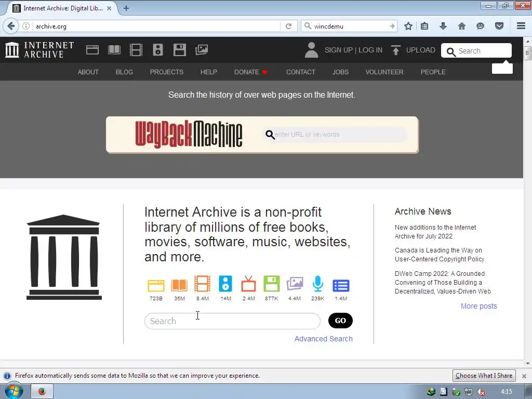The height and width of the screenshot is (399, 532).
Task: Open the Texts book icon in top navigation
Action: click(x=114, y=50)
